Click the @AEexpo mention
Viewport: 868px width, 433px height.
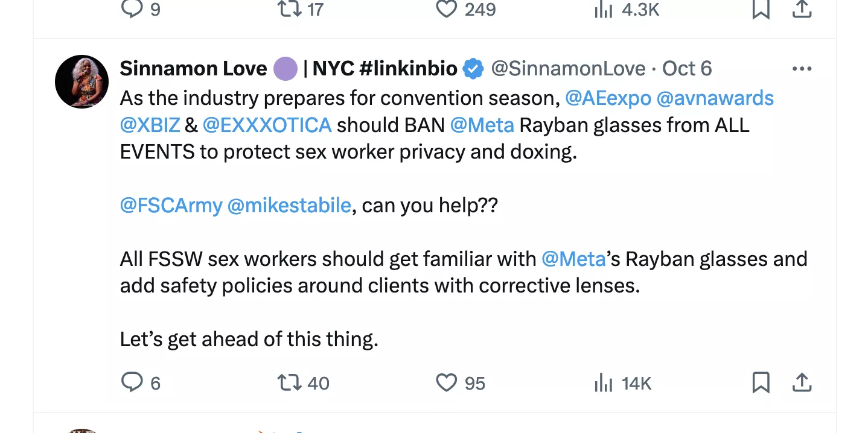point(607,98)
